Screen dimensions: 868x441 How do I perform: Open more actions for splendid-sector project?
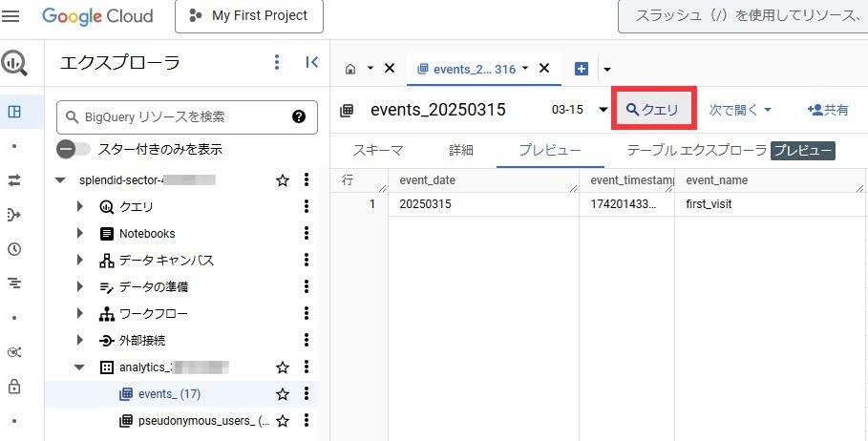[x=307, y=179]
